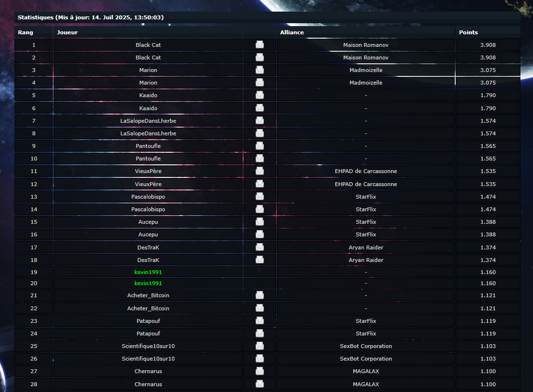Click the Joueur column header
This screenshot has height=392, width=533.
67,32
